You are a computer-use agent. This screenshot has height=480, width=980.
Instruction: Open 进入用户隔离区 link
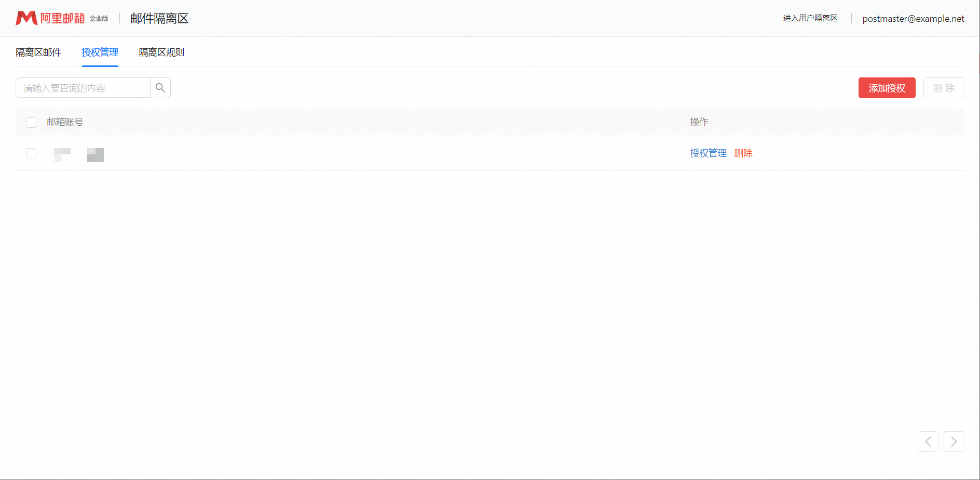pos(810,18)
